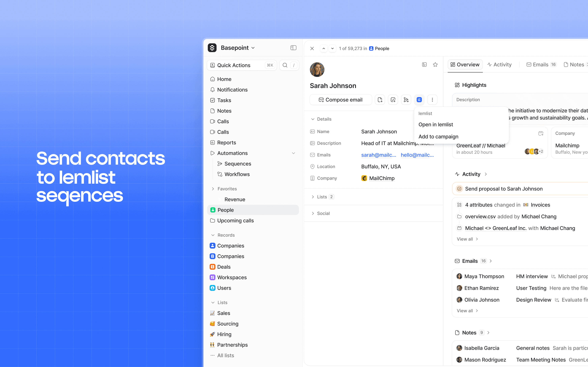Click View all under Activity
The height and width of the screenshot is (367, 588).
[x=467, y=239]
